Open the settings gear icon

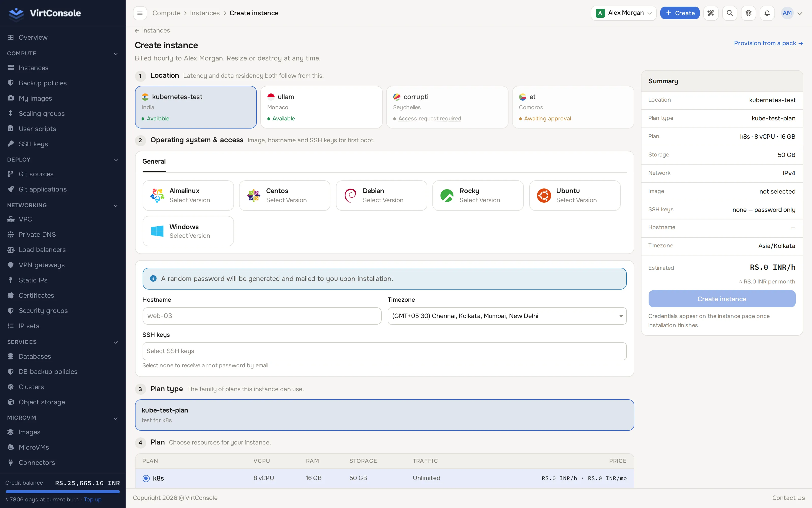click(748, 13)
